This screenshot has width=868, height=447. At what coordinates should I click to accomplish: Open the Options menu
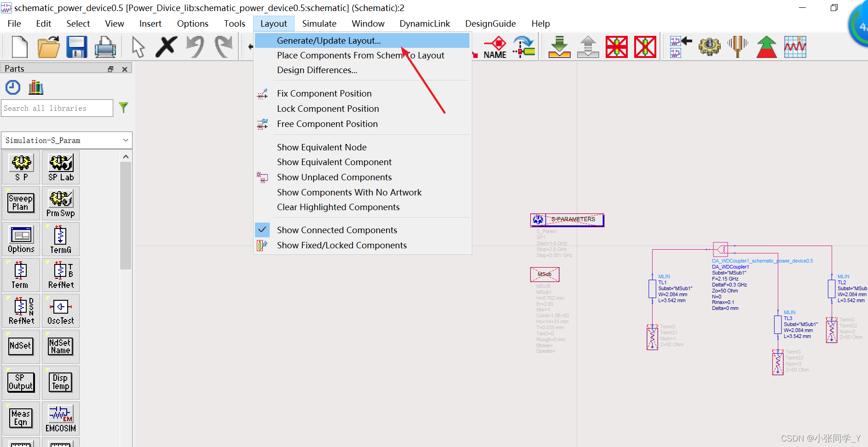tap(193, 23)
